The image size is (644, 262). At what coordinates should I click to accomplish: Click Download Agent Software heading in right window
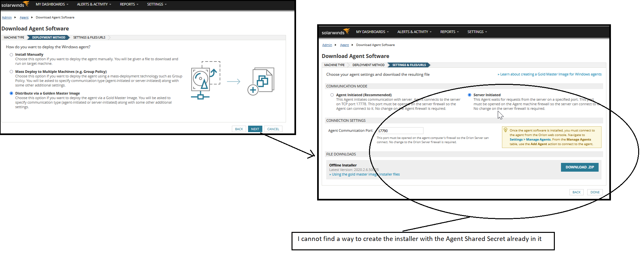click(x=355, y=56)
